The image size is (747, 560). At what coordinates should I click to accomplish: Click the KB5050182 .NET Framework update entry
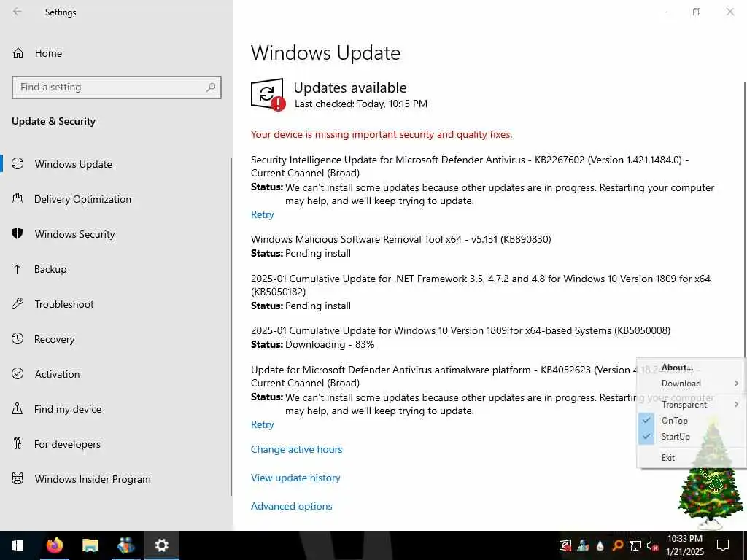point(481,285)
